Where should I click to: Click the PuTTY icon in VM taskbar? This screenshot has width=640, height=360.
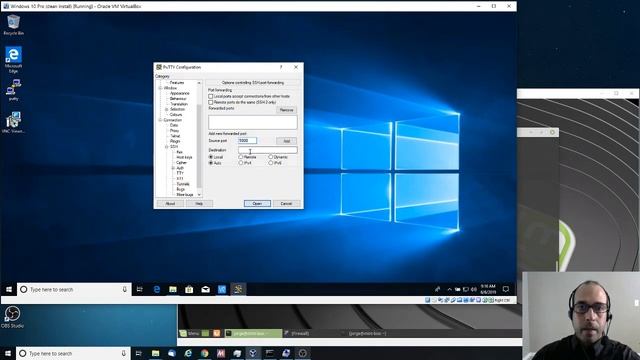click(x=238, y=289)
